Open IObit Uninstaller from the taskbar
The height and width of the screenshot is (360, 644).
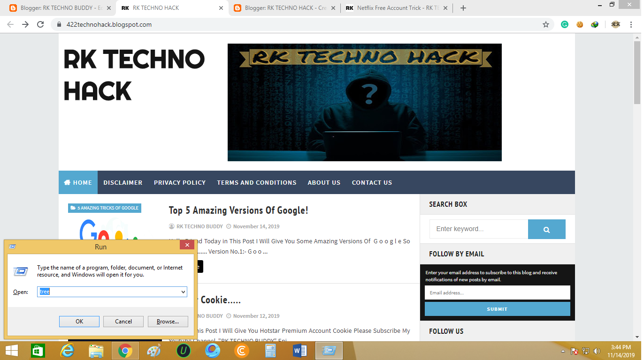183,351
